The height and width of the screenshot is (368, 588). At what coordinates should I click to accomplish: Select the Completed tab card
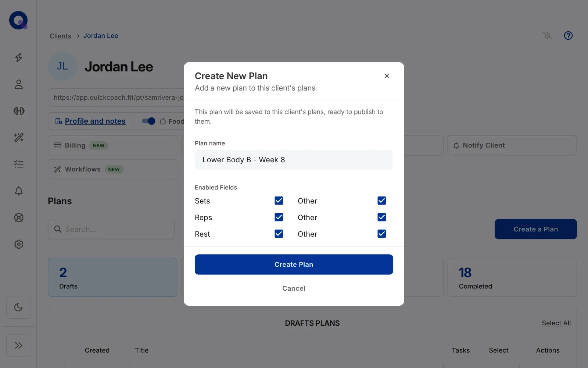[512, 277]
